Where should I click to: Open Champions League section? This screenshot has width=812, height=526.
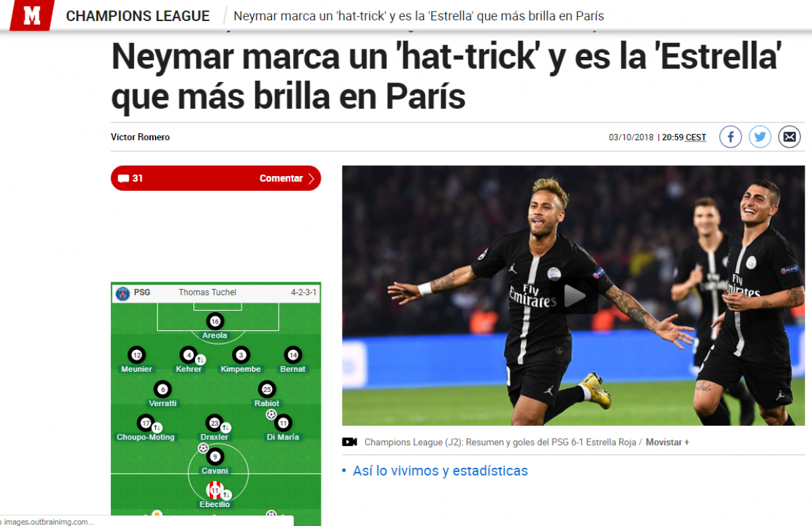pos(138,16)
